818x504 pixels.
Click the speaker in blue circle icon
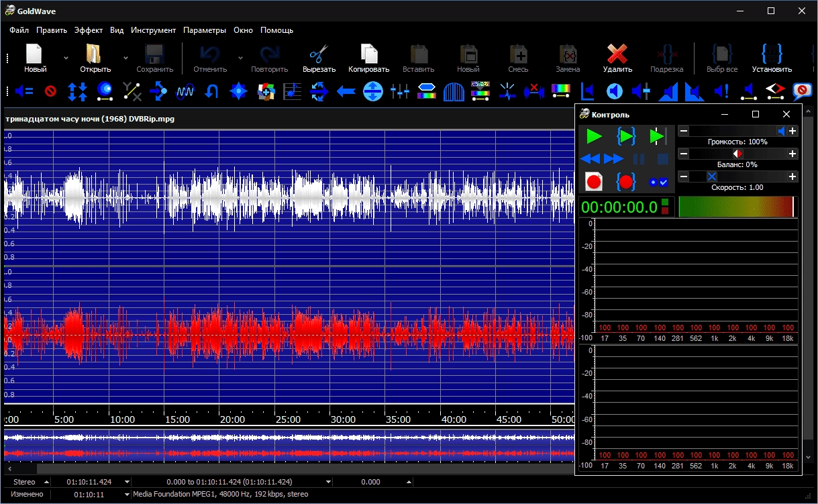[615, 91]
